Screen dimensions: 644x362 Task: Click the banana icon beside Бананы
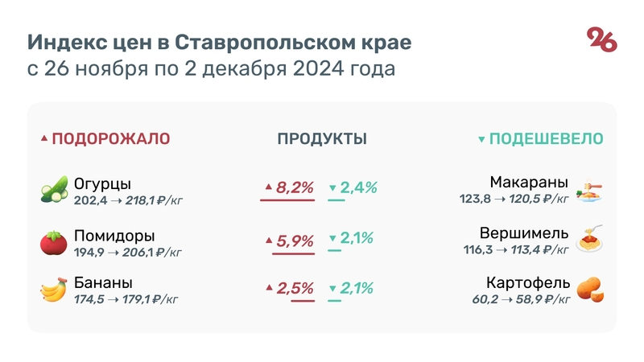53,290
